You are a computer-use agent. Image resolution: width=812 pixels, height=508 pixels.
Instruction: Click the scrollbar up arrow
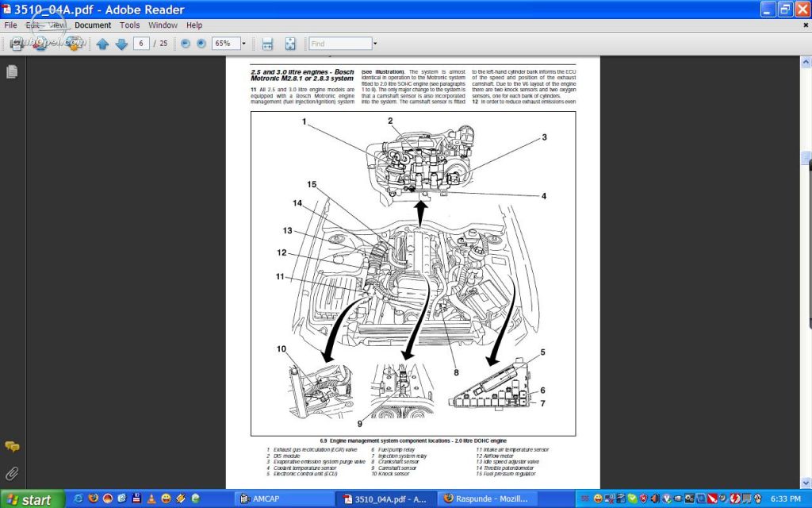pos(806,62)
